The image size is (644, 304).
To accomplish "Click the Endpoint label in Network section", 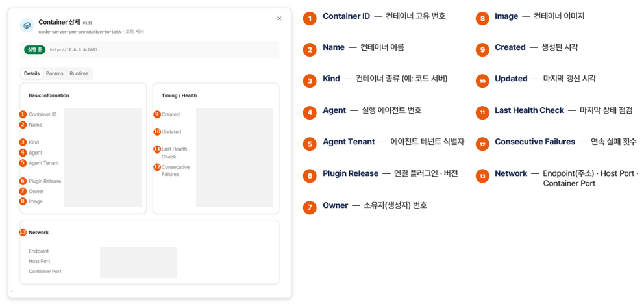I will pyautogui.click(x=38, y=251).
